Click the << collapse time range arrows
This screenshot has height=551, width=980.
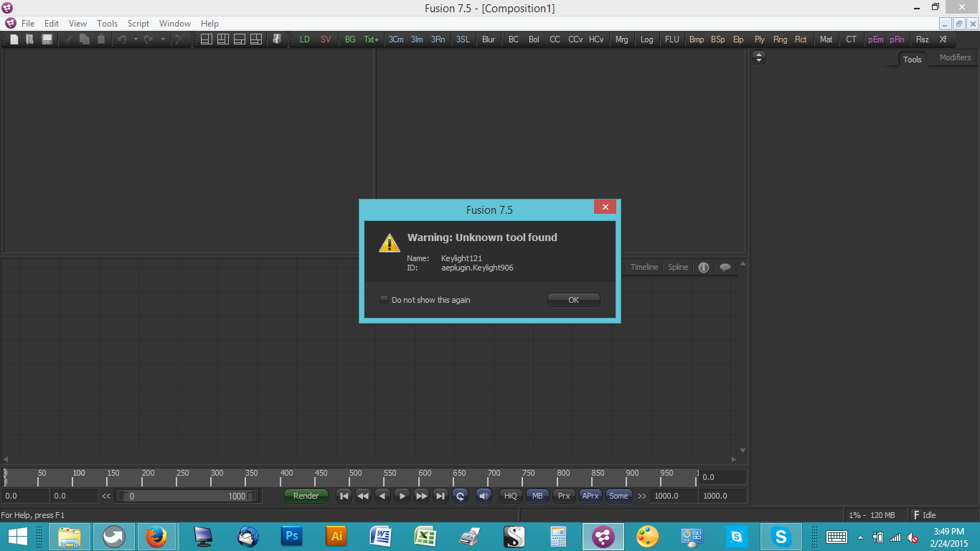(x=106, y=496)
